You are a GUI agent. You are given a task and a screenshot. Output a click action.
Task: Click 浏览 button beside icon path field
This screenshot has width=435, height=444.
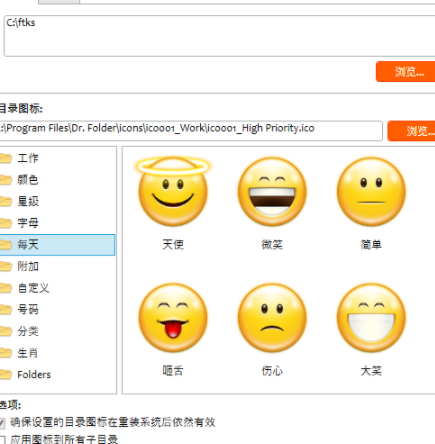(411, 131)
